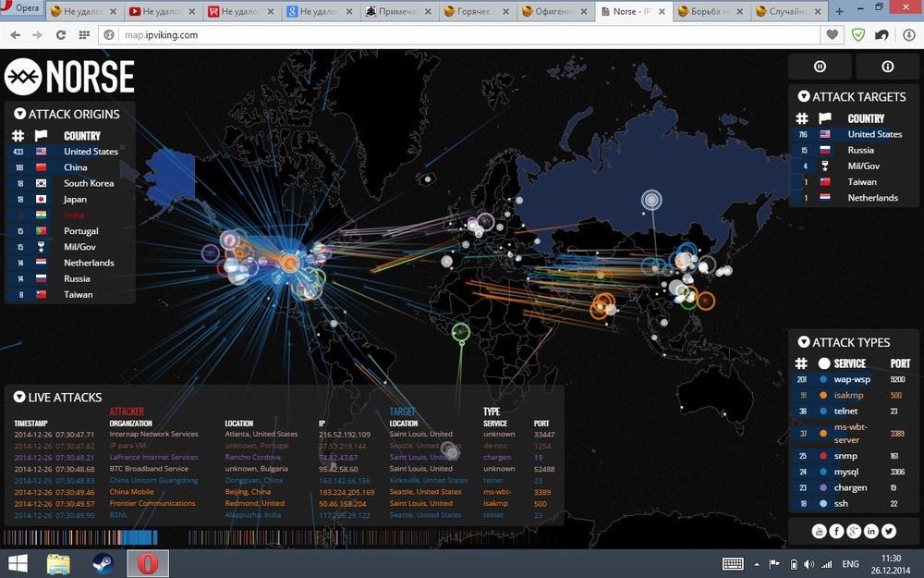Open a new browser tab
This screenshot has height=578, width=924.
tap(839, 11)
